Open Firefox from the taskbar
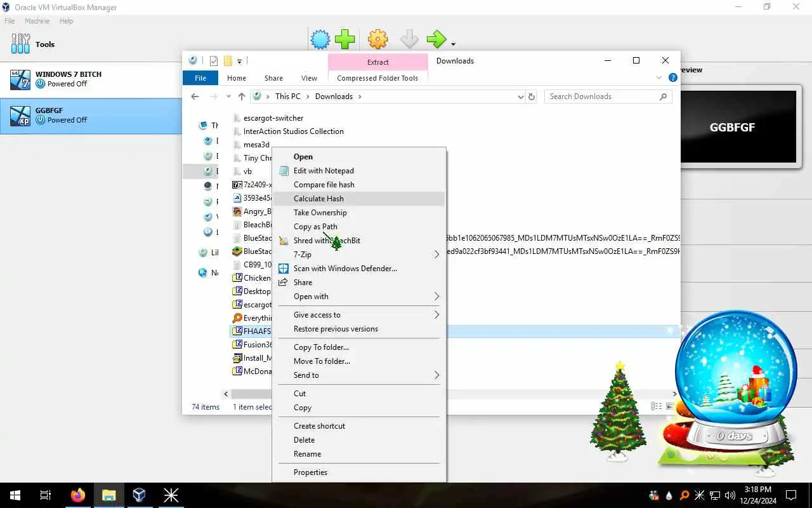 coord(77,495)
